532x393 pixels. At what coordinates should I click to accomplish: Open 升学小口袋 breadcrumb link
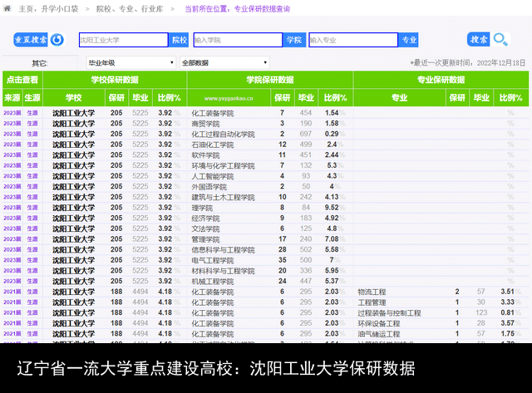[59, 9]
